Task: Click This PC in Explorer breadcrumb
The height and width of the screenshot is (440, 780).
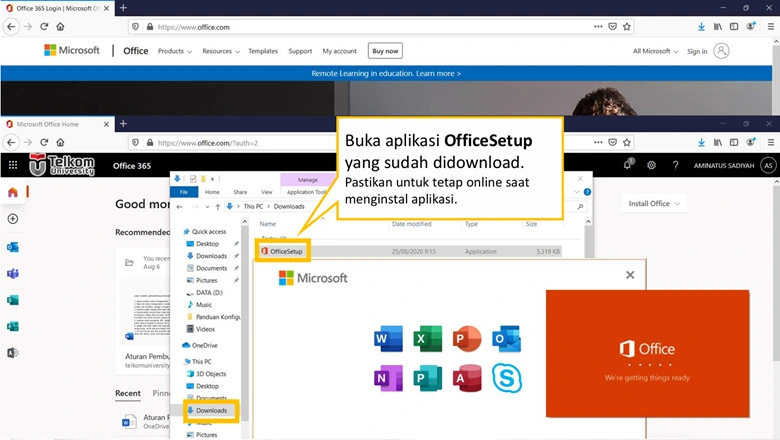Action: 253,206
